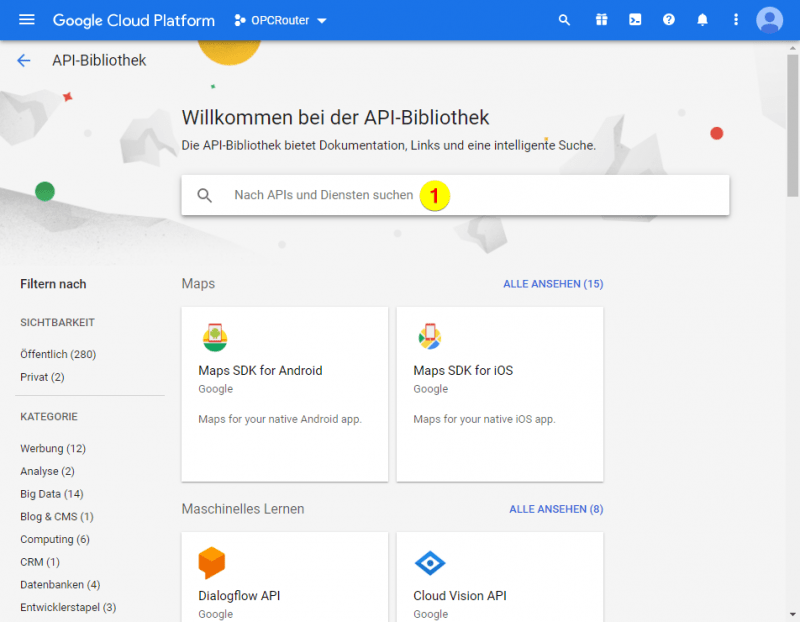Open the navigation hamburger menu
Image resolution: width=800 pixels, height=622 pixels.
click(x=26, y=19)
